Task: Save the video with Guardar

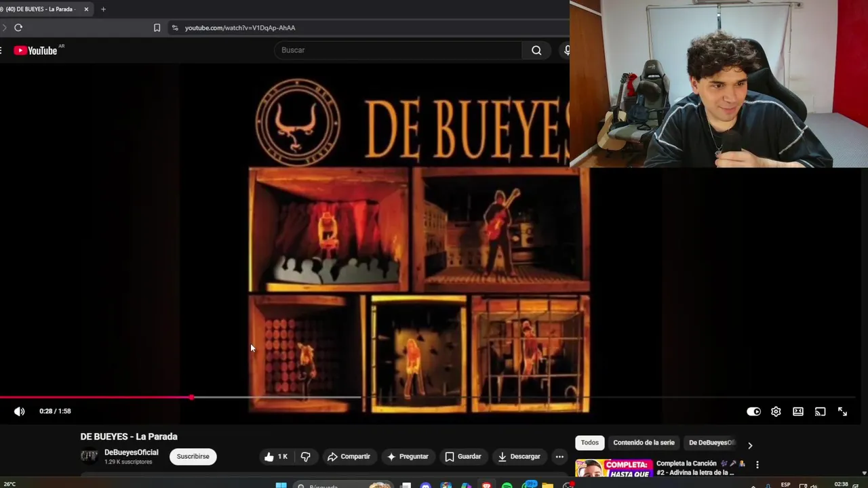Action: point(462,457)
